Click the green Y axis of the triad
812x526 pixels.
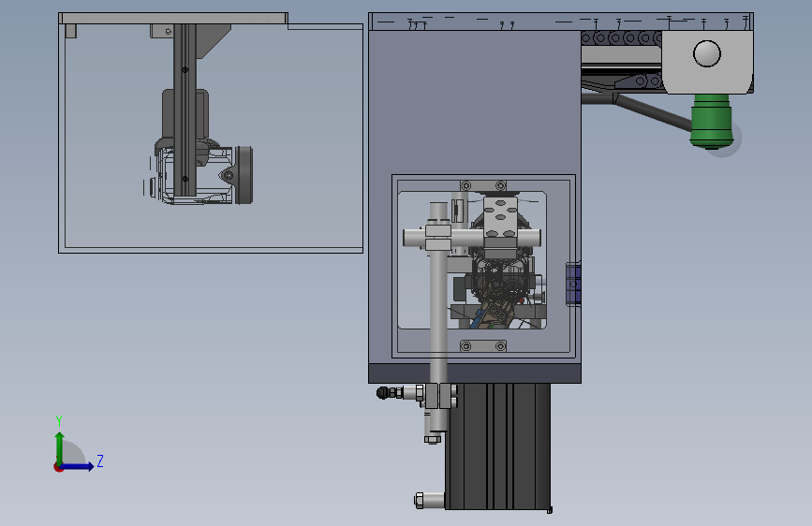[59, 448]
